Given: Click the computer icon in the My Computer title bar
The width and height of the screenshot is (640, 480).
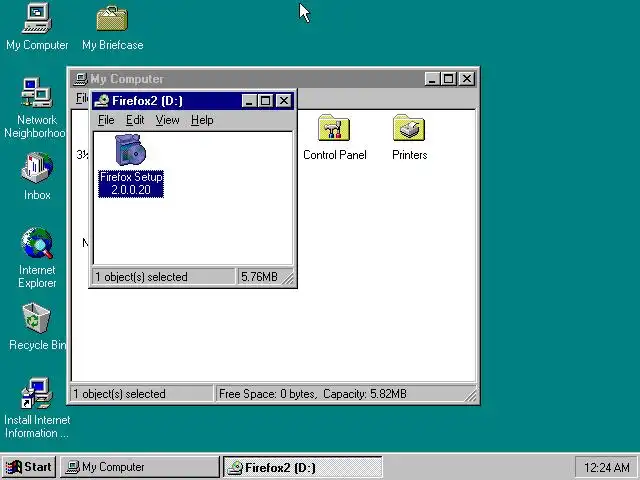Looking at the screenshot, I should click(x=81, y=79).
